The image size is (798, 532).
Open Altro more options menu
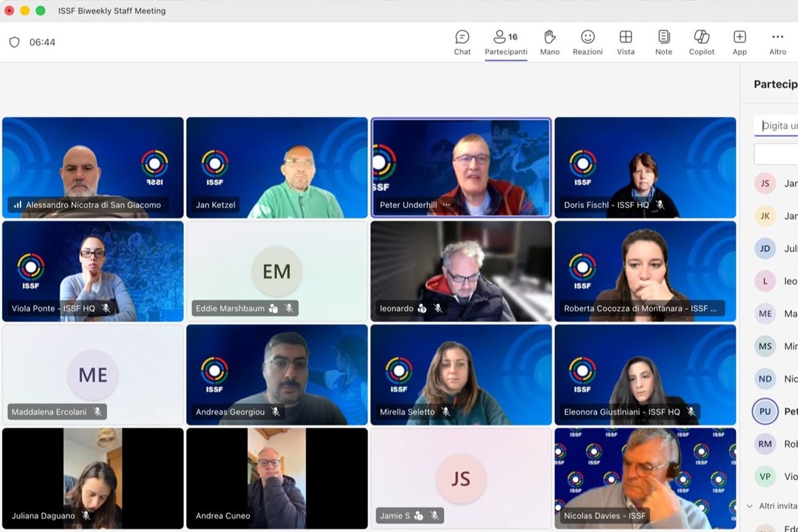[777, 43]
